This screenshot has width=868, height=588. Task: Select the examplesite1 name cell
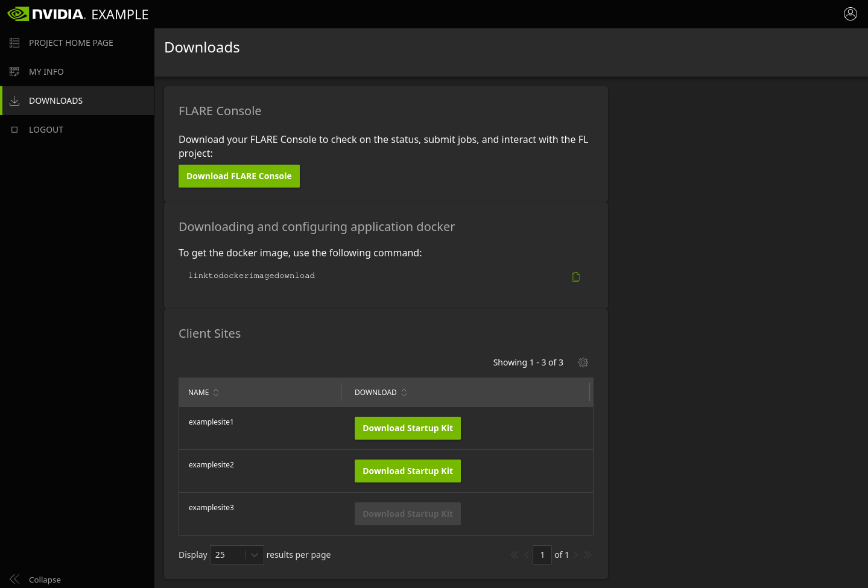(211, 422)
